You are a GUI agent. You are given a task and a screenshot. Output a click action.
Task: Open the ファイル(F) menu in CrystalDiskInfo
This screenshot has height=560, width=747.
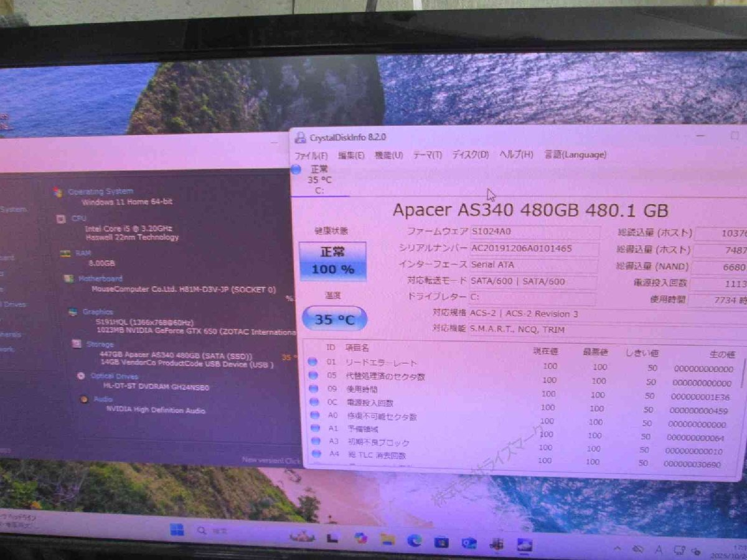pyautogui.click(x=311, y=156)
